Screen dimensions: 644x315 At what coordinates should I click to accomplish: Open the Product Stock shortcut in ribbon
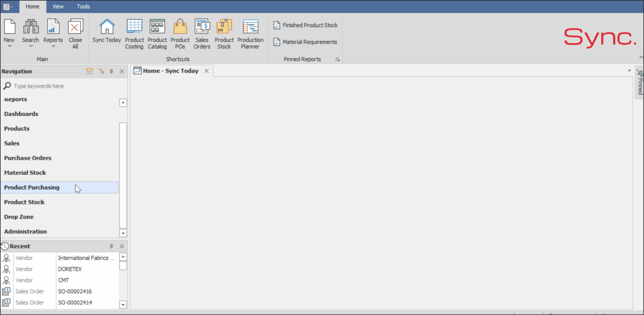click(x=224, y=27)
